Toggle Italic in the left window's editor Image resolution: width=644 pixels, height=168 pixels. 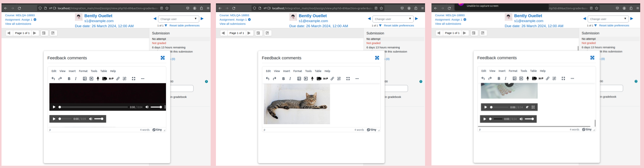(x=76, y=79)
